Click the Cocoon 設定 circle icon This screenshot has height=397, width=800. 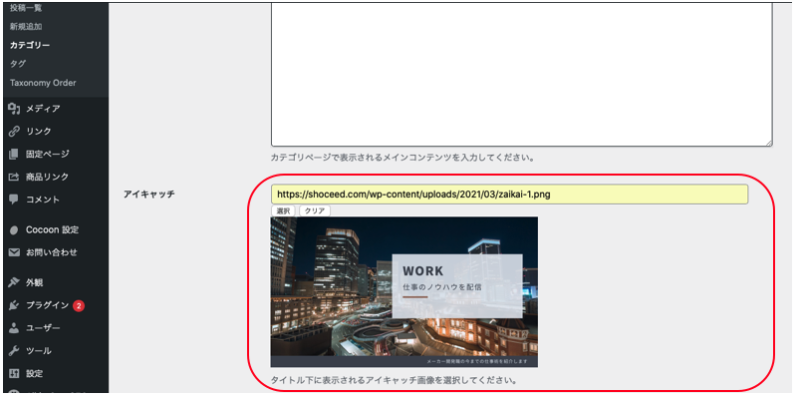(14, 230)
